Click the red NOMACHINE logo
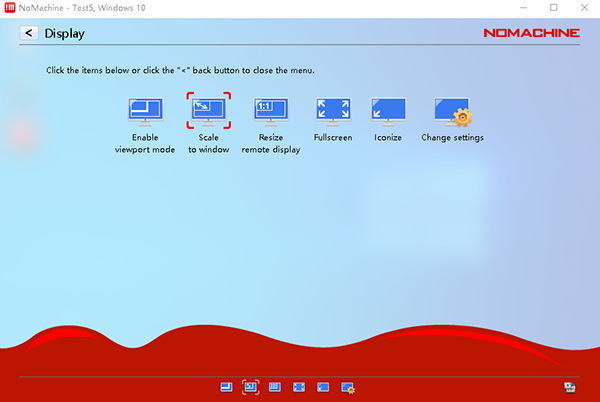The height and width of the screenshot is (402, 600). (531, 33)
